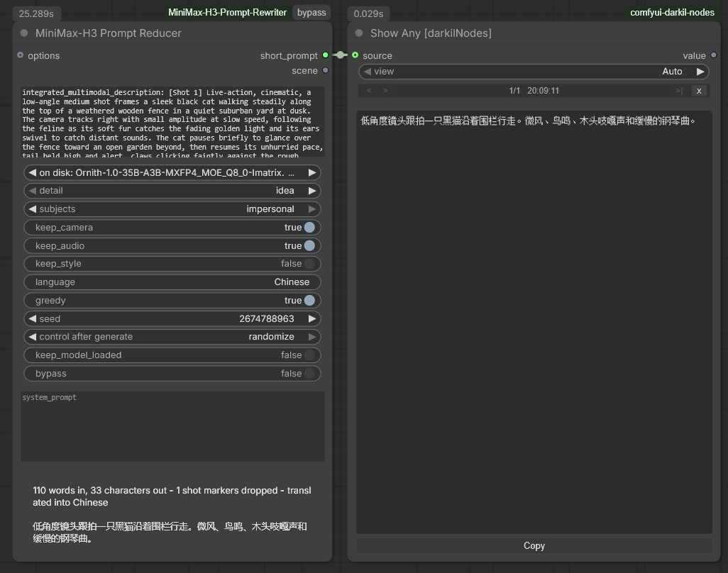Image resolution: width=728 pixels, height=573 pixels.
Task: Toggle keep_style switch
Action: point(309,264)
